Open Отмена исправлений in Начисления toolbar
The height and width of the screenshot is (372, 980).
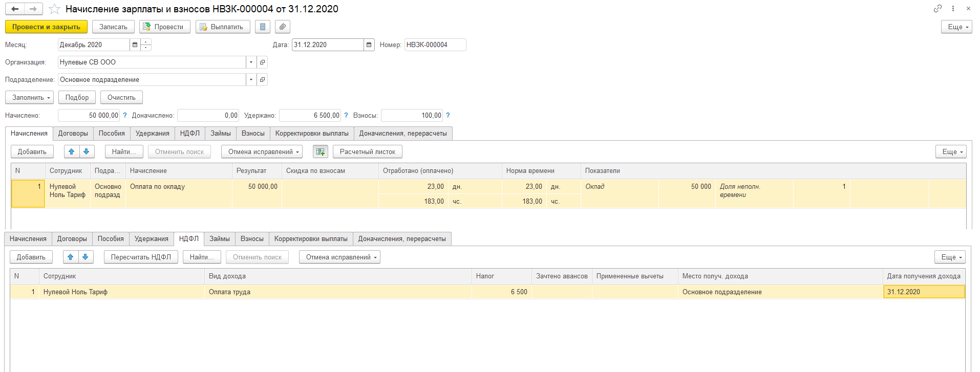(262, 151)
